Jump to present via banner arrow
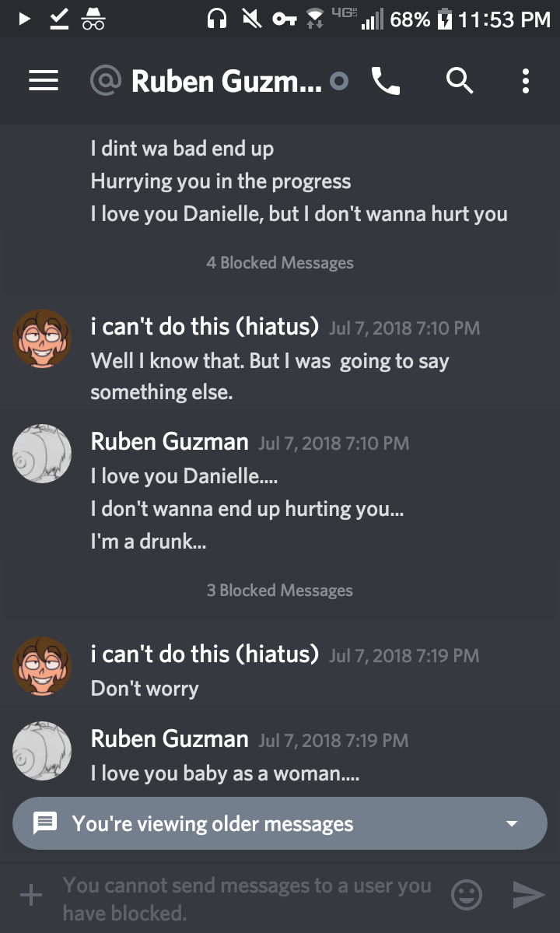Viewport: 560px width, 933px height. (511, 823)
